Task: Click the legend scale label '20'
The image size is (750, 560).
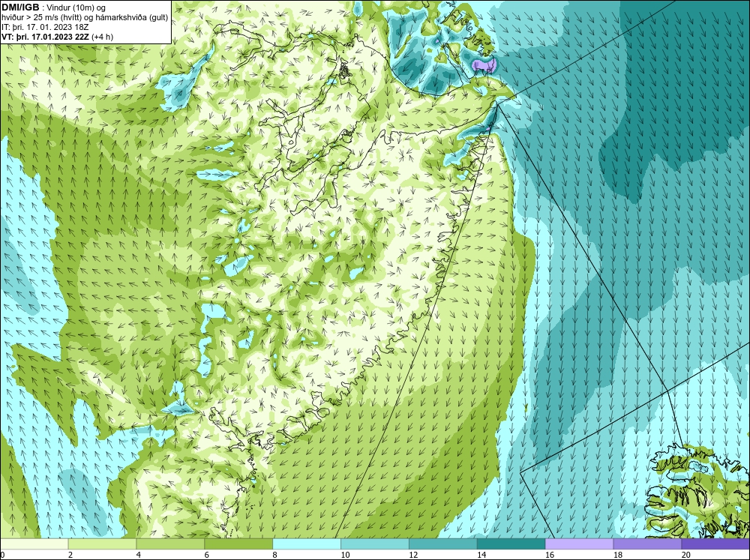Action: point(686,555)
